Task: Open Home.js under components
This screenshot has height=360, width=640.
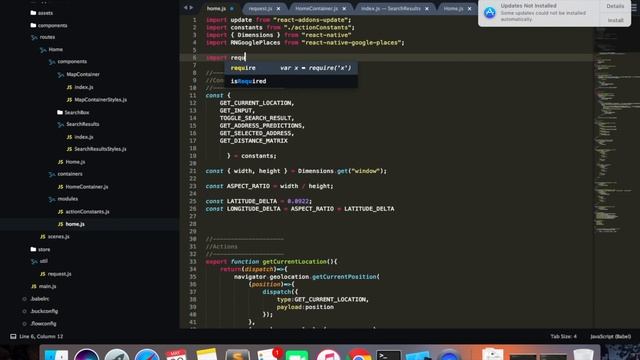Action: [71, 162]
